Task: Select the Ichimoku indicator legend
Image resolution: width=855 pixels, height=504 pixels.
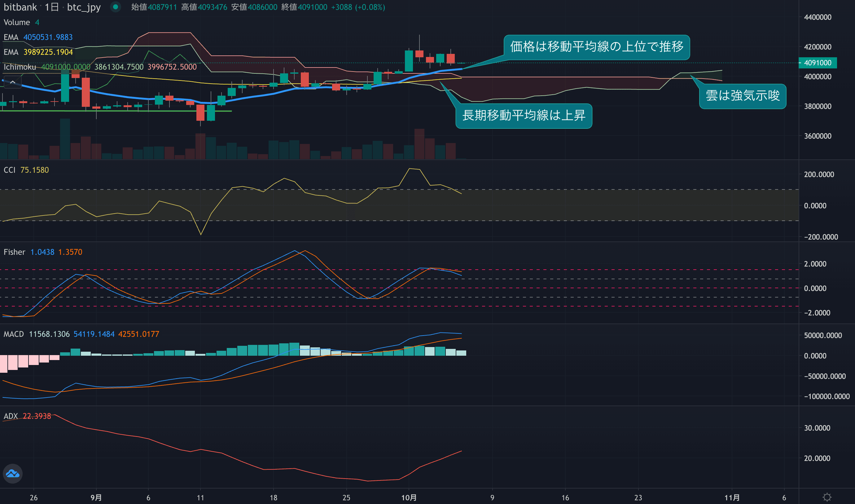Action: tap(20, 67)
